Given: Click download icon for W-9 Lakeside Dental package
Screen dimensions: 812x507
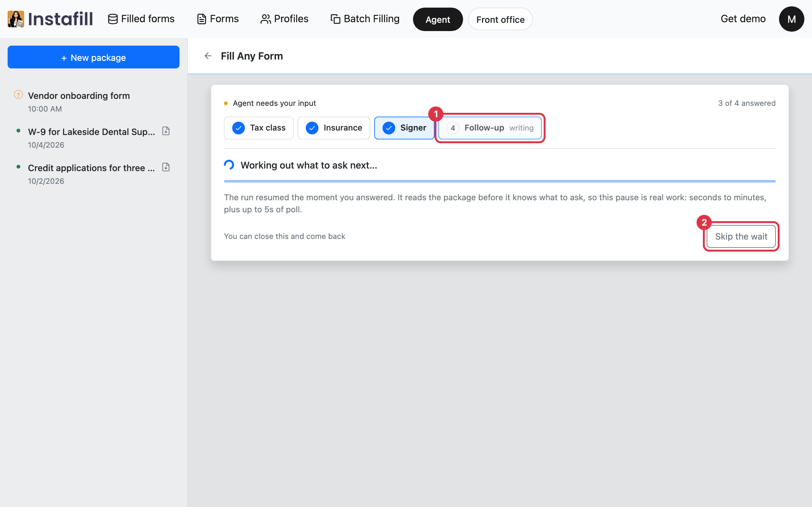Looking at the screenshot, I should [x=166, y=131].
